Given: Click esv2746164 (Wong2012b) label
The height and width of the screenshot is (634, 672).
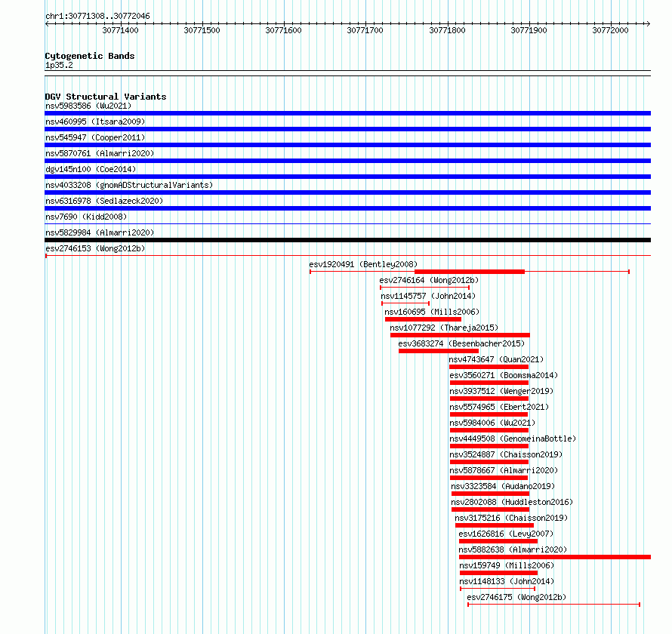Looking at the screenshot, I should tap(429, 280).
